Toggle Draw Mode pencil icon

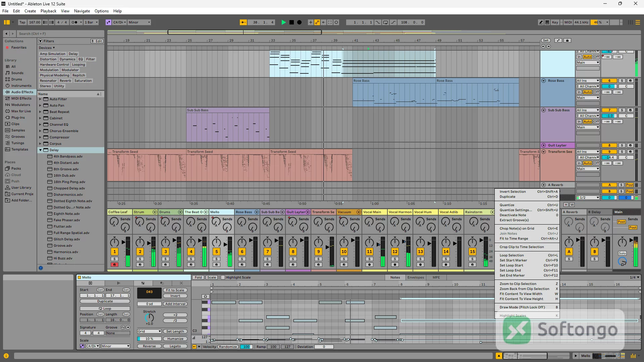click(x=541, y=22)
